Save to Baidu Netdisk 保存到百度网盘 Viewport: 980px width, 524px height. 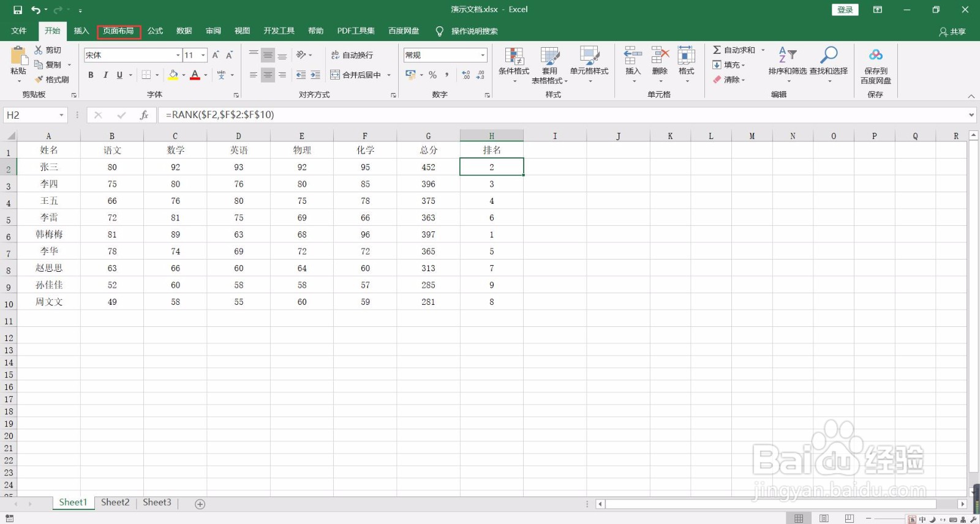(x=876, y=65)
